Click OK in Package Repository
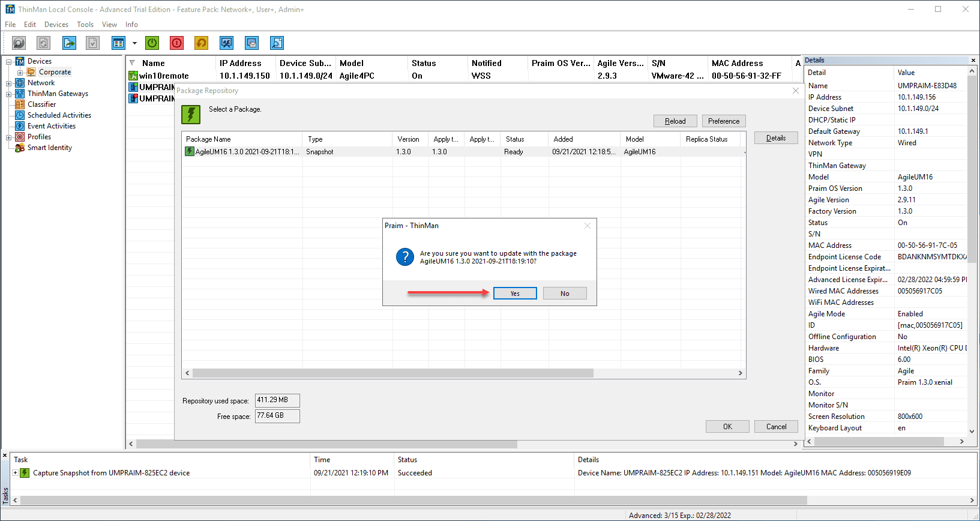The height and width of the screenshot is (521, 980). (x=727, y=427)
